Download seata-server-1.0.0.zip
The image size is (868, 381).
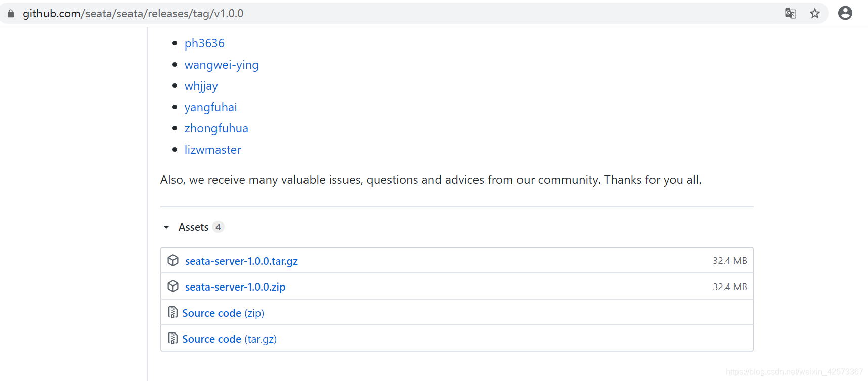point(235,287)
